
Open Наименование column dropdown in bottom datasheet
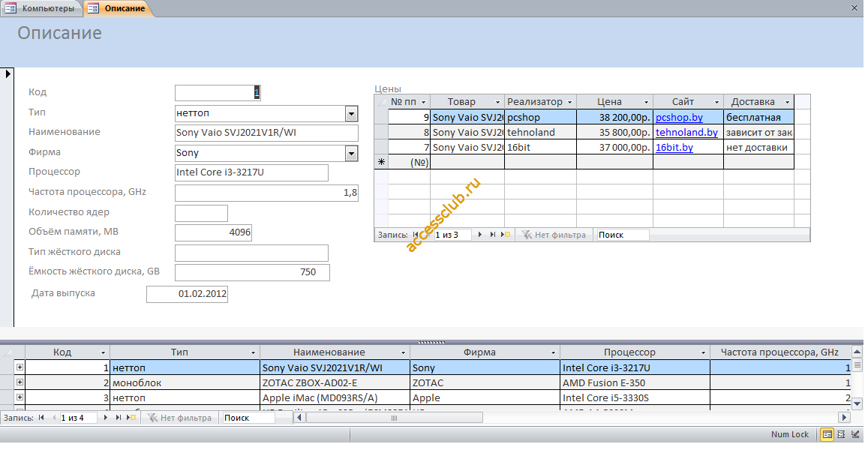tap(403, 352)
